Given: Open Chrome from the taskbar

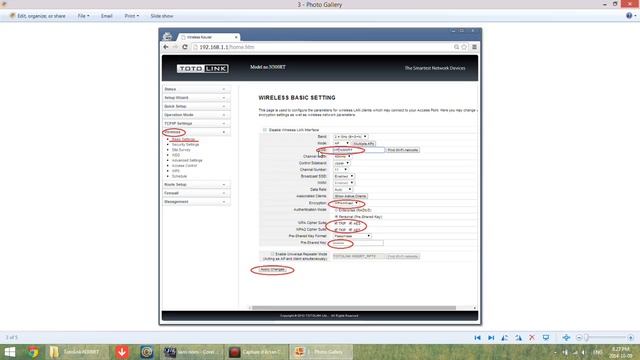Looking at the screenshot, I should [x=33, y=352].
